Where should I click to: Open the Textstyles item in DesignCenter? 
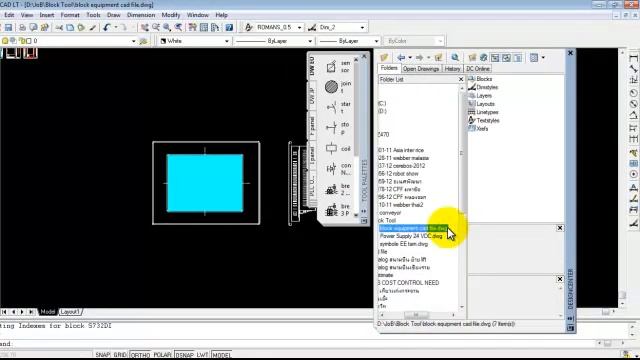(484, 120)
